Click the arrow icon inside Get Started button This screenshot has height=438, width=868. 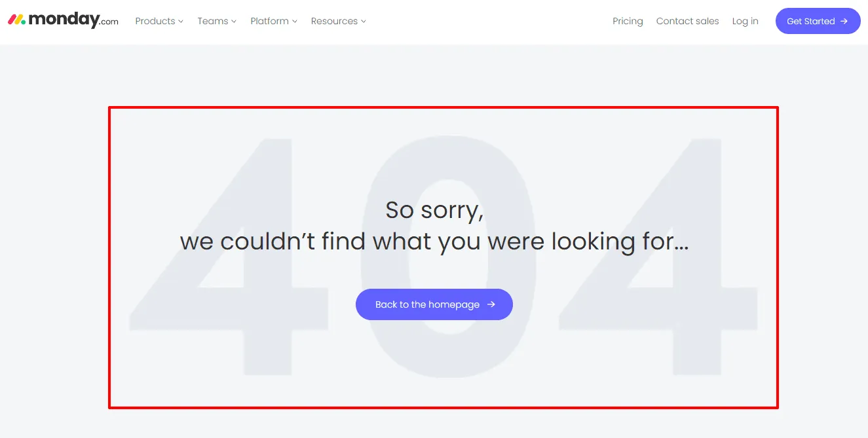[x=844, y=20]
